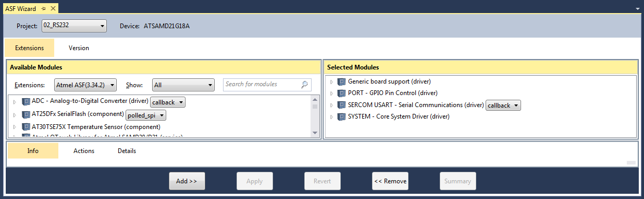The image size is (644, 199).
Task: Open the SERCOM USART callback dropdown
Action: pyautogui.click(x=503, y=106)
